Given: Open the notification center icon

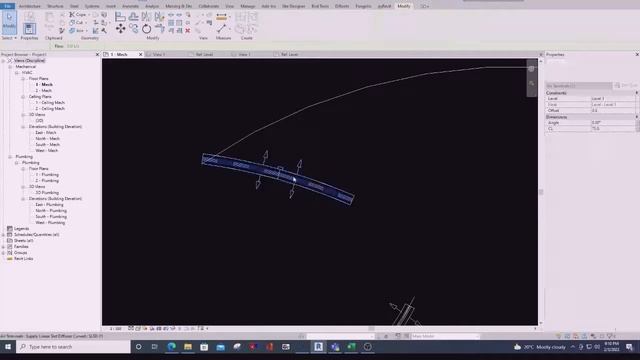Looking at the screenshot, I should click(629, 347).
